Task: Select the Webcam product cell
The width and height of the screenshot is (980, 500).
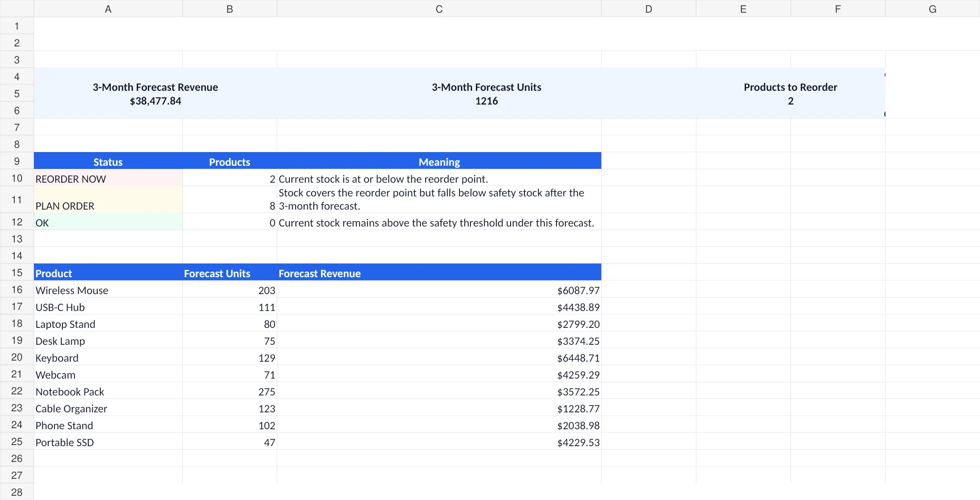Action: pos(108,374)
